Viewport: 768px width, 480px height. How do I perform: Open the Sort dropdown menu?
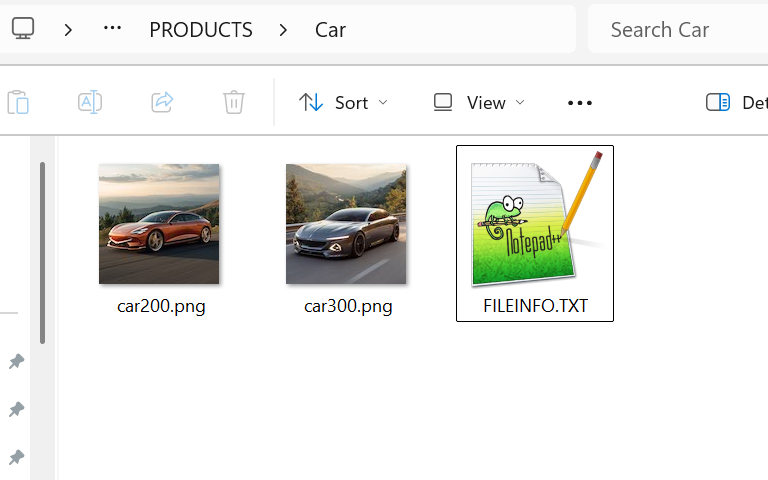click(344, 102)
